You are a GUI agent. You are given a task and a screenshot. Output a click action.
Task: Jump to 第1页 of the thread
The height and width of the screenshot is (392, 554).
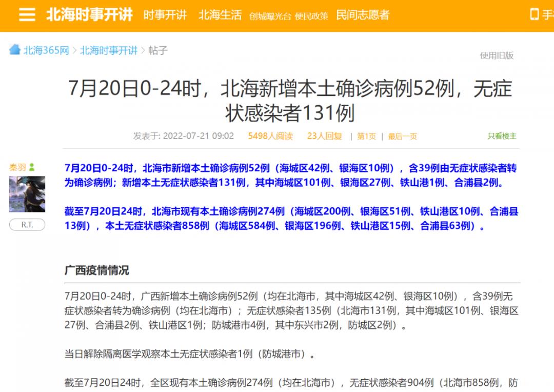366,136
